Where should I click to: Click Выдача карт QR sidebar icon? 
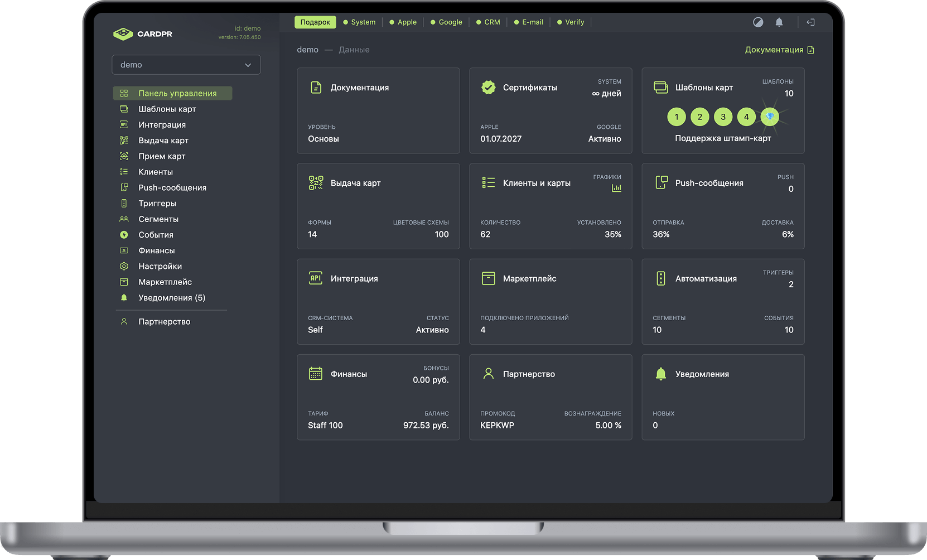(x=124, y=141)
